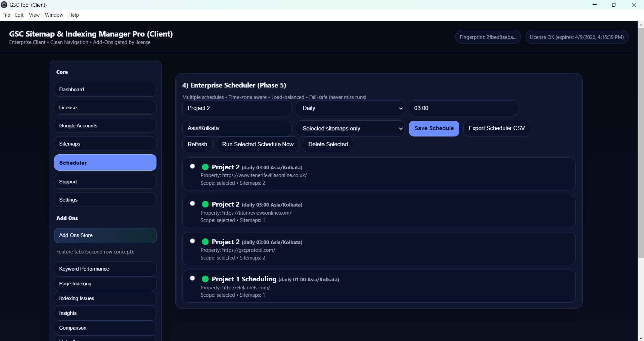Go to Google Accounts in sidebar

pyautogui.click(x=105, y=126)
